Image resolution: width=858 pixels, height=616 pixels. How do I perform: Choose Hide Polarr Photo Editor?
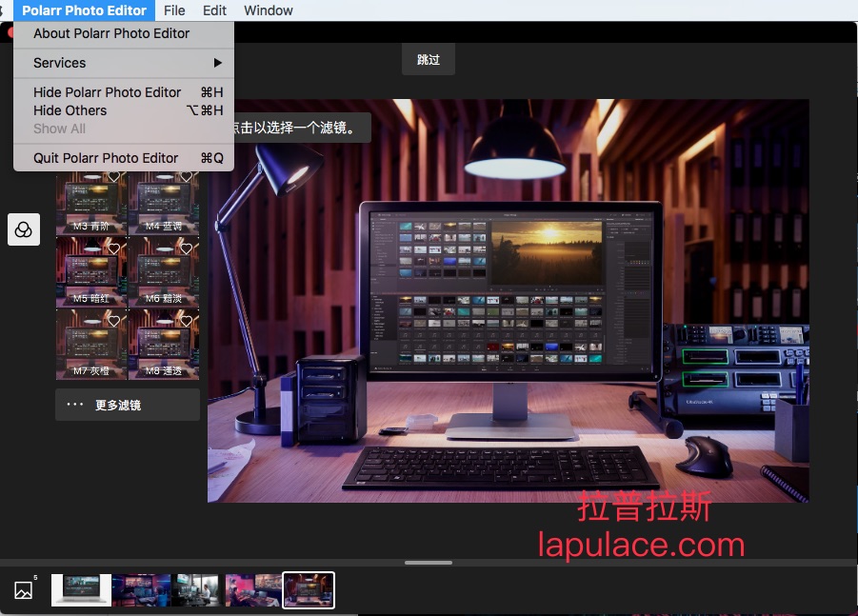124,92
